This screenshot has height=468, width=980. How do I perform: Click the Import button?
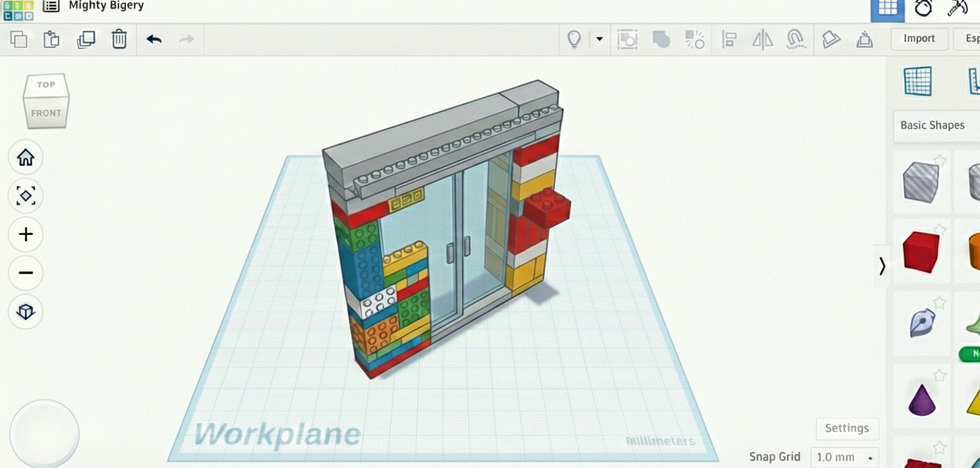[x=919, y=39]
